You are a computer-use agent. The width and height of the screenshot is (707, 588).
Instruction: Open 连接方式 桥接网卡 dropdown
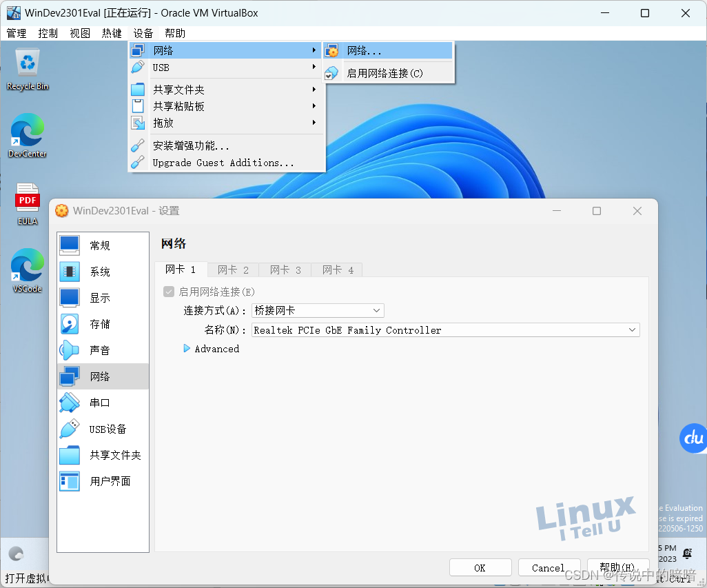click(x=318, y=310)
